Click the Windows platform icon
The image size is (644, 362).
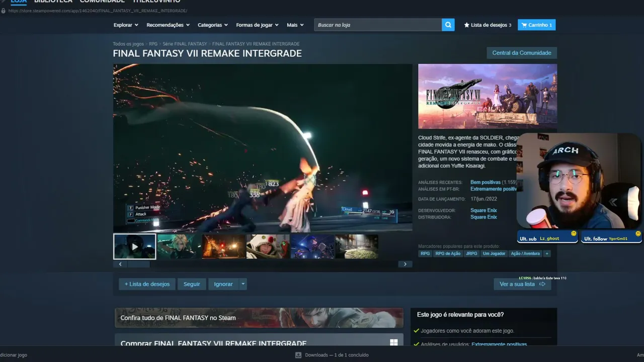coord(393,342)
